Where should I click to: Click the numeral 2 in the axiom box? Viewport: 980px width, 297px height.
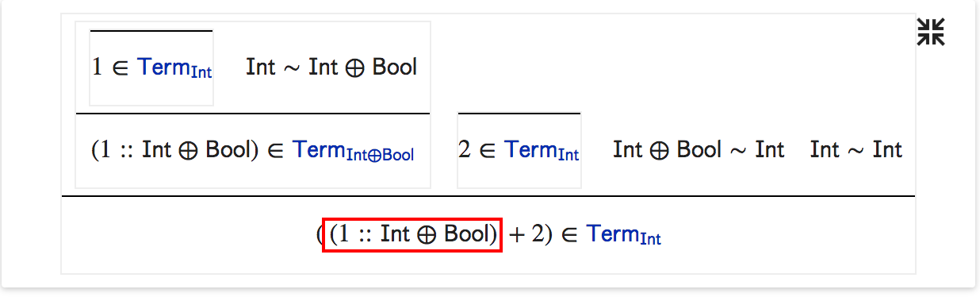[x=464, y=150]
